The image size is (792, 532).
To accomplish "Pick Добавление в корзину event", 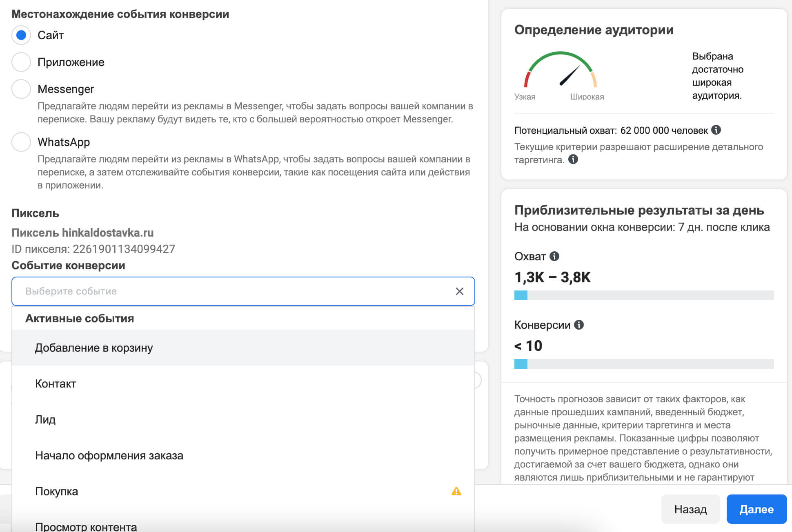I will tap(243, 348).
